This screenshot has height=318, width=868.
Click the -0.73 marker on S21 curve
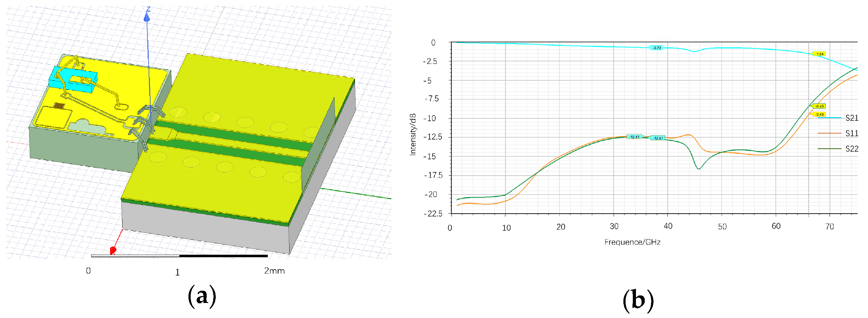coord(657,48)
